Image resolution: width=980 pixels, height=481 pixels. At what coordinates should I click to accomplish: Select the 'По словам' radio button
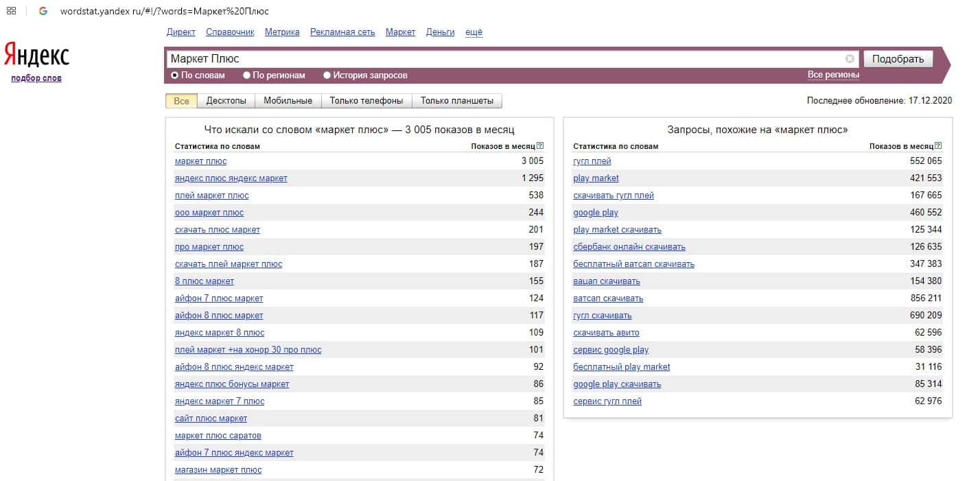pos(175,75)
